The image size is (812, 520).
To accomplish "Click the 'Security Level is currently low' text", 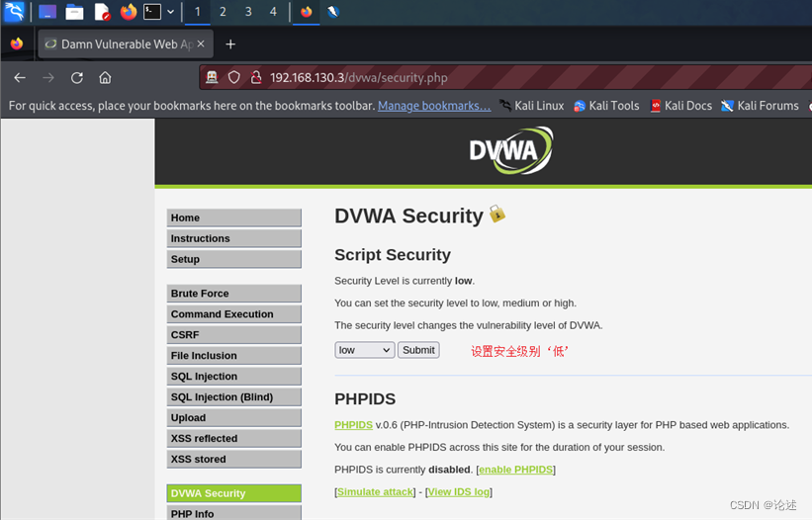I will point(405,281).
